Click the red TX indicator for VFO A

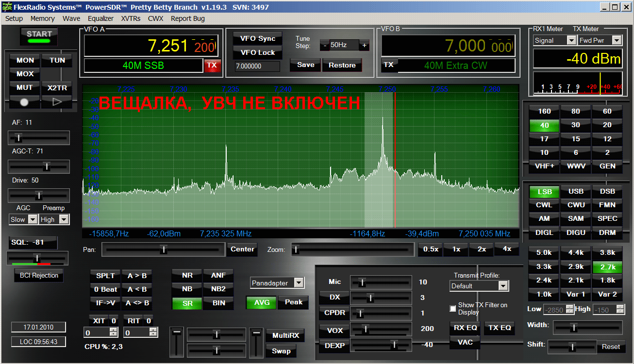pyautogui.click(x=212, y=66)
